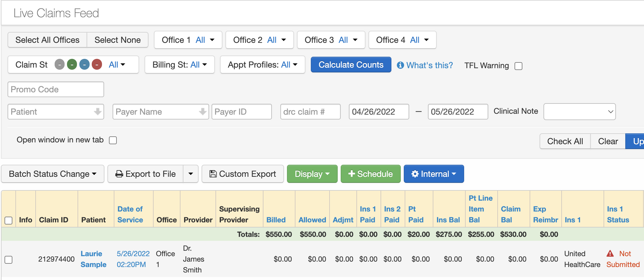Click the Select None button
644x280 pixels.
click(x=117, y=40)
